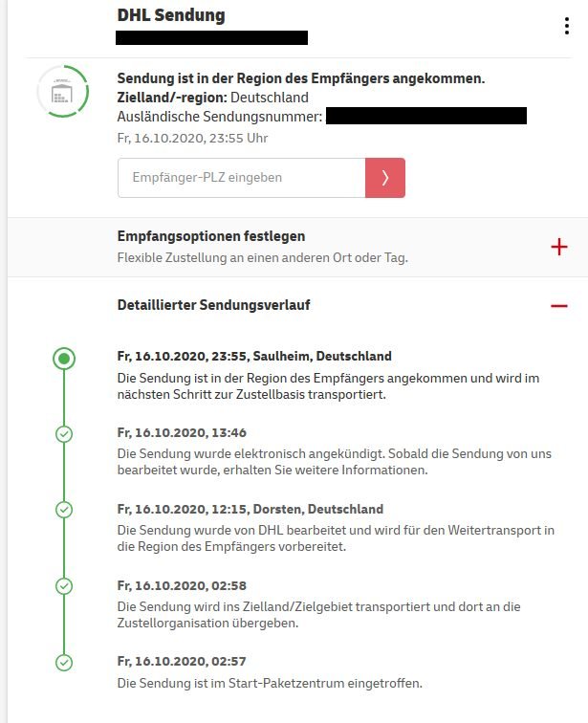588x723 pixels.
Task: Click the Empfangsoptionen festlegen heading
Action: coord(211,236)
